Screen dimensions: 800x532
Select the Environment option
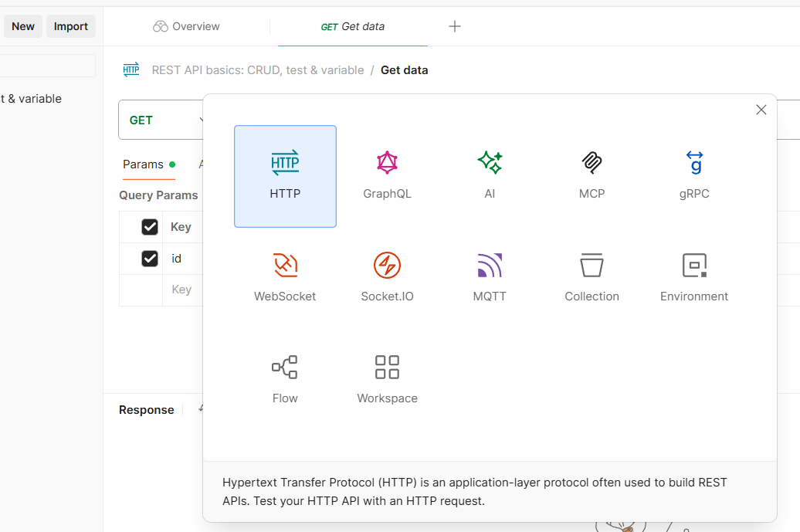pos(693,276)
